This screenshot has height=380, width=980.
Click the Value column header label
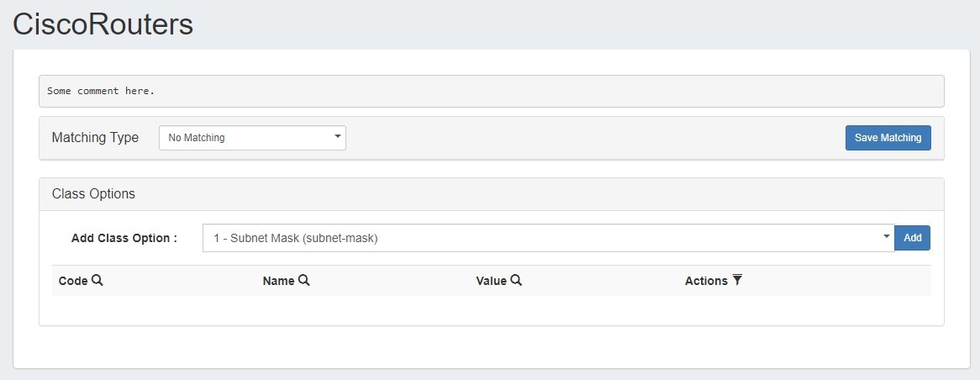(x=491, y=281)
